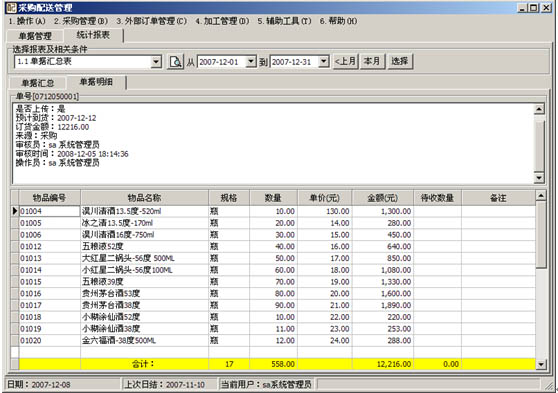Click the 订货金额: 12216.00 line
This screenshot has height=393, width=558.
[52, 127]
